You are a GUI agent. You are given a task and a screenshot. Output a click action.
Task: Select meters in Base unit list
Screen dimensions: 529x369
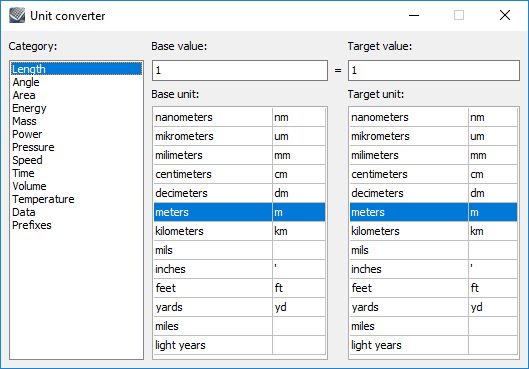pos(240,212)
